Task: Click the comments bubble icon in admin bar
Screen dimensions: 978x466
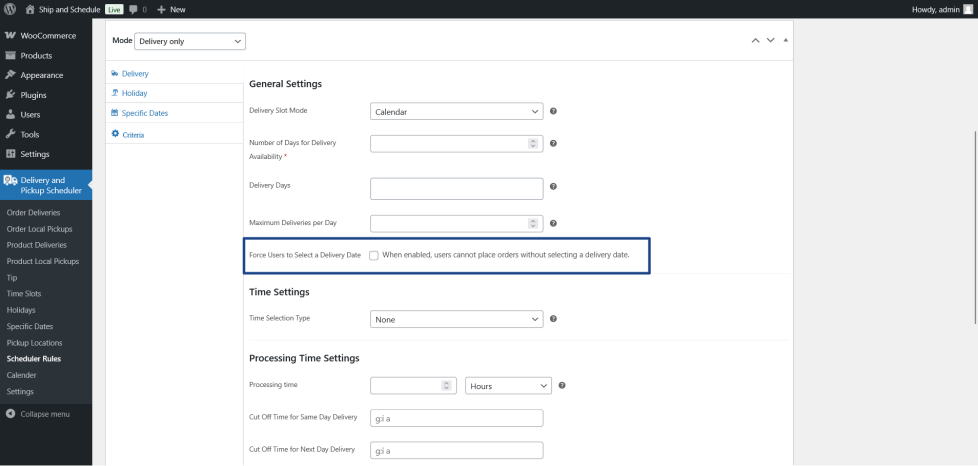Action: pos(133,9)
